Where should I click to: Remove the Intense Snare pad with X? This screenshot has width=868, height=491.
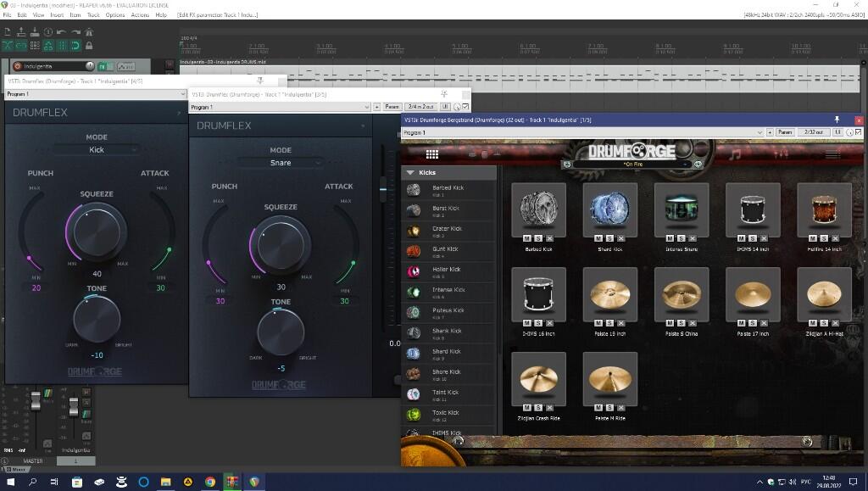(692, 238)
